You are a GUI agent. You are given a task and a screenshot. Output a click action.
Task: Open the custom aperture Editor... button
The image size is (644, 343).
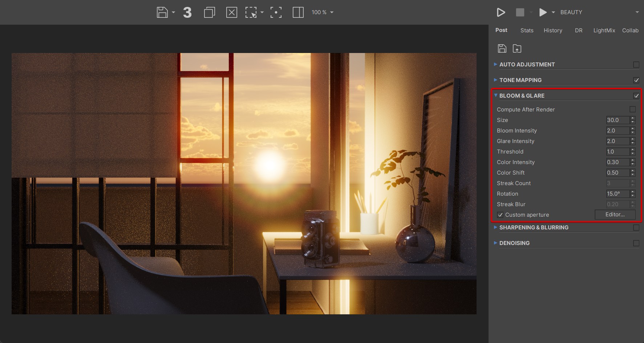[x=615, y=215]
